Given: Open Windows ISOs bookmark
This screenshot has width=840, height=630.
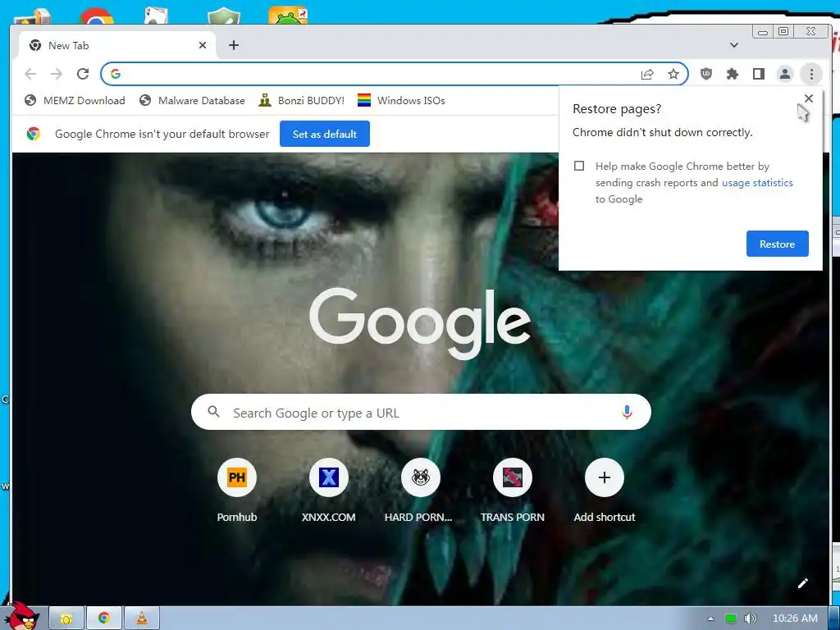Looking at the screenshot, I should (x=401, y=100).
